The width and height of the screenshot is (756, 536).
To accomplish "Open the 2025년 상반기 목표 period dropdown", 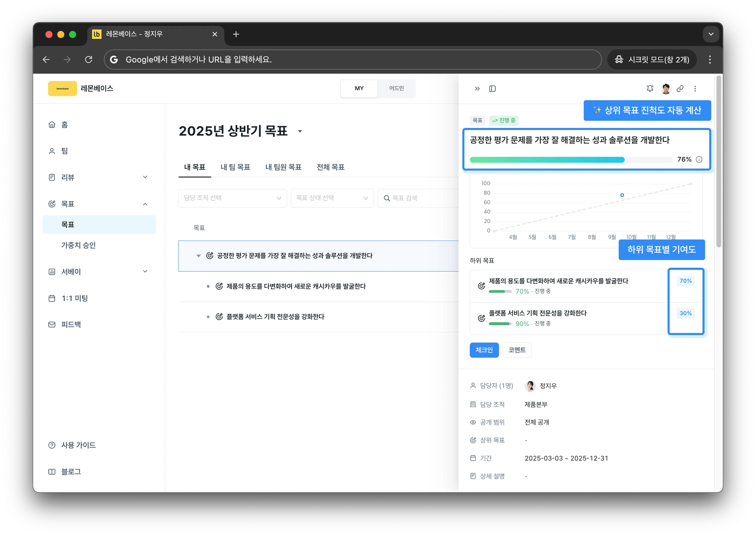I will [300, 131].
